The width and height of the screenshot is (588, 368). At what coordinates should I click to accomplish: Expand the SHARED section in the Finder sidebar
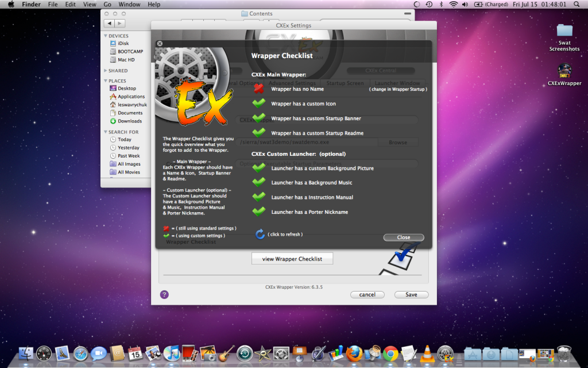point(106,71)
